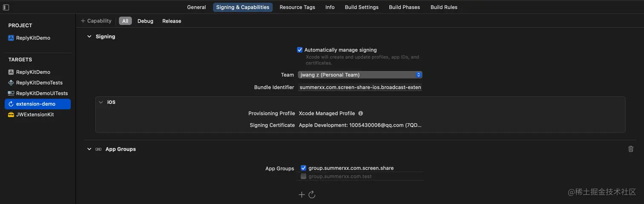This screenshot has width=644, height=204.
Task: Delete App Groups capability with trash icon
Action: pyautogui.click(x=631, y=149)
